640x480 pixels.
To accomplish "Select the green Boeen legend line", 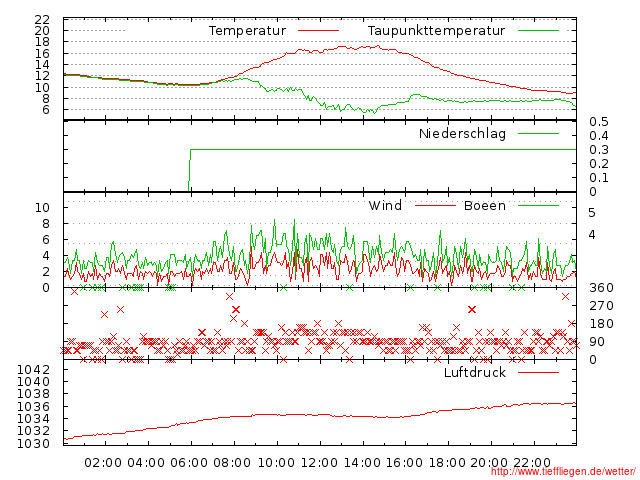I will click(x=538, y=205).
